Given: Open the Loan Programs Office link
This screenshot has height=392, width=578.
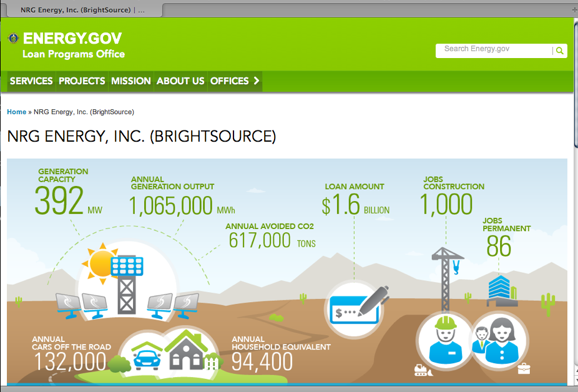Looking at the screenshot, I should click(74, 54).
